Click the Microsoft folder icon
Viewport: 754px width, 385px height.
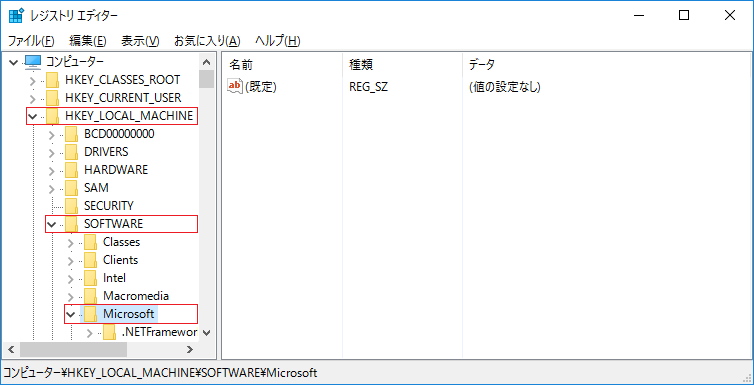point(91,314)
